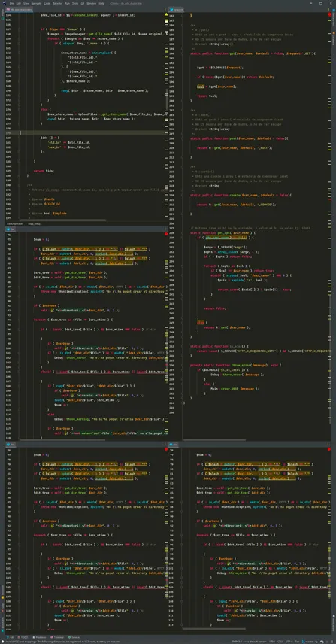336x644 pixels.
Task: Open the Code menu
Action: point(47,3)
